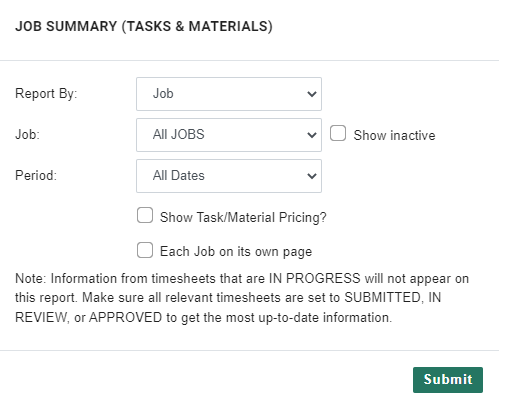
Task: Click the 'Job:' field label
Action: coord(27,135)
